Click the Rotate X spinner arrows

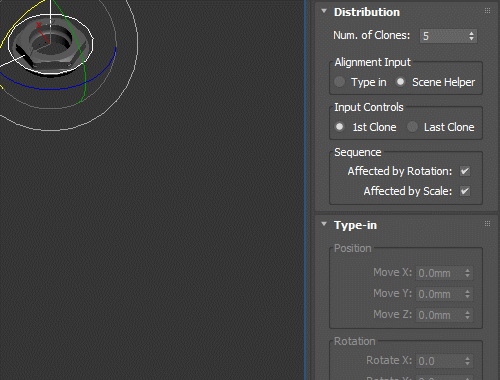tap(467, 361)
